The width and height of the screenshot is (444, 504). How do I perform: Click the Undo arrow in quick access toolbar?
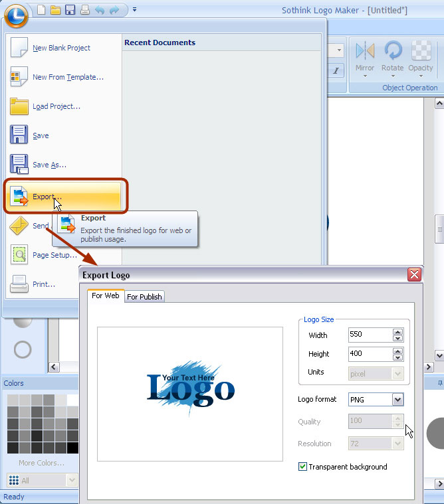100,10
